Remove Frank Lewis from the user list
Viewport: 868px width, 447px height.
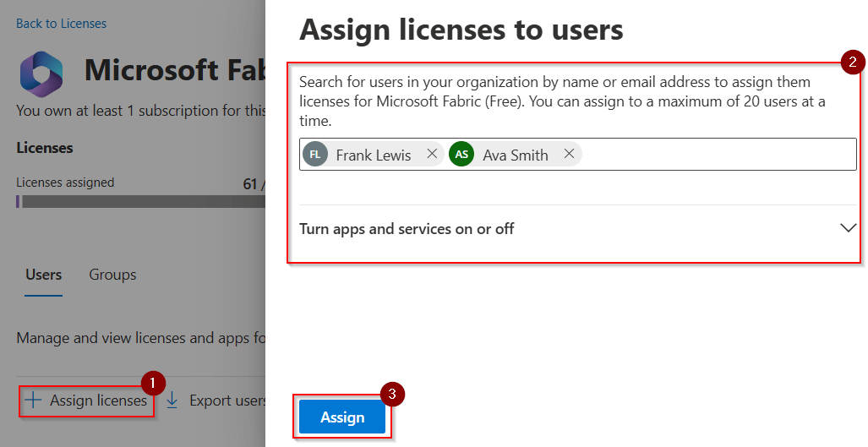click(x=432, y=154)
